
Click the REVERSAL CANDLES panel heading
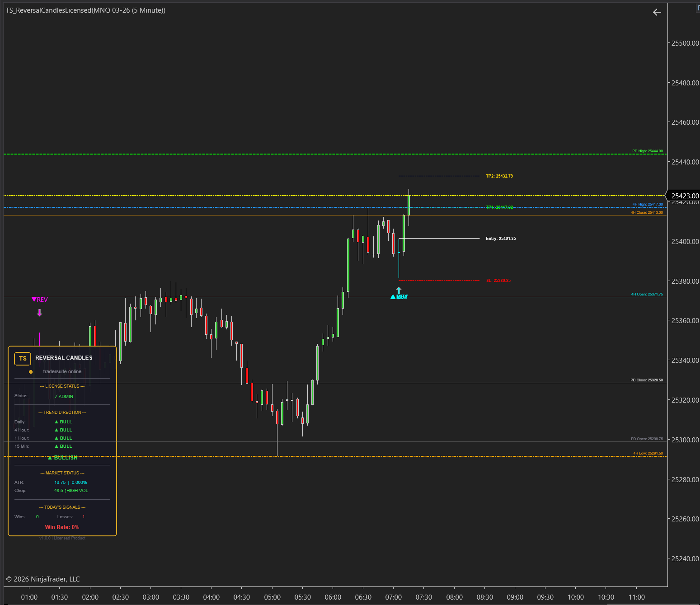(64, 358)
